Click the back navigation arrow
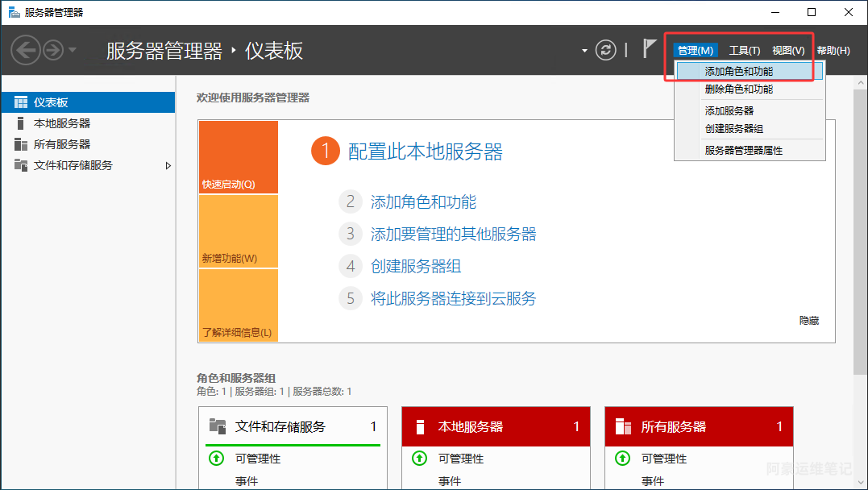The image size is (868, 490). pyautogui.click(x=26, y=51)
